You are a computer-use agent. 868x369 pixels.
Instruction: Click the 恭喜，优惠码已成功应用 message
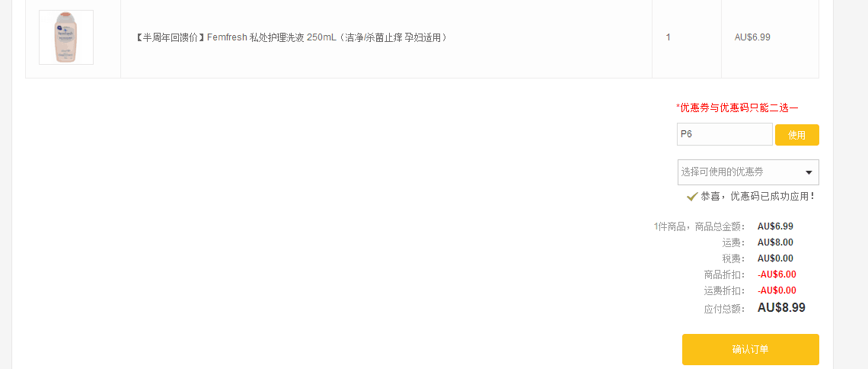758,196
